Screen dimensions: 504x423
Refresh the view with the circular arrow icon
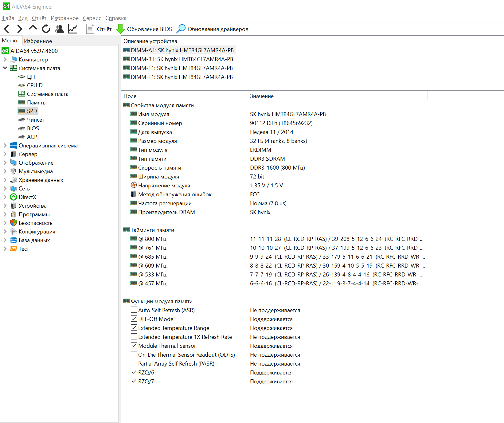[46, 29]
